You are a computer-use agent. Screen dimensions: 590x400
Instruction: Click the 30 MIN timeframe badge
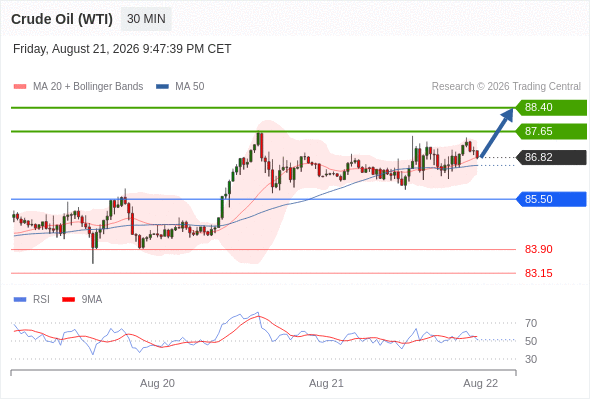coord(146,19)
